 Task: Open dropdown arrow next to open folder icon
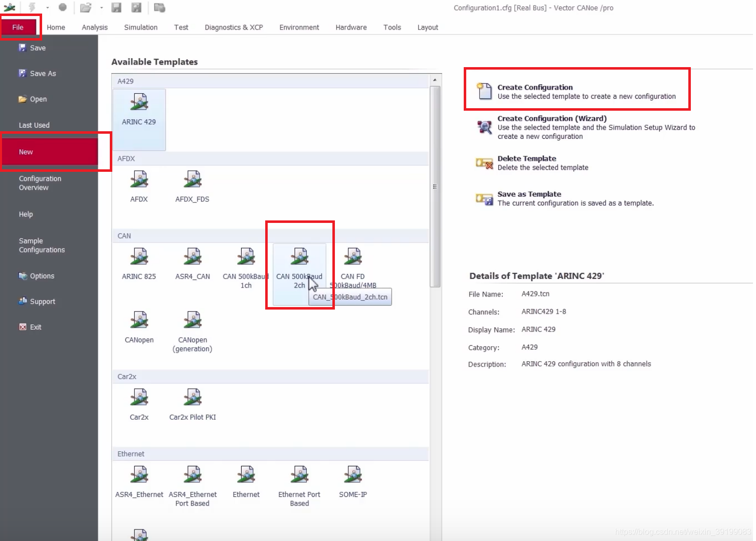(x=101, y=8)
